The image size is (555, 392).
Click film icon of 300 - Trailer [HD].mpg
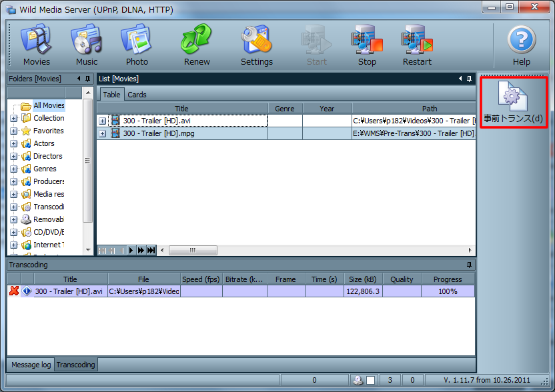[115, 133]
